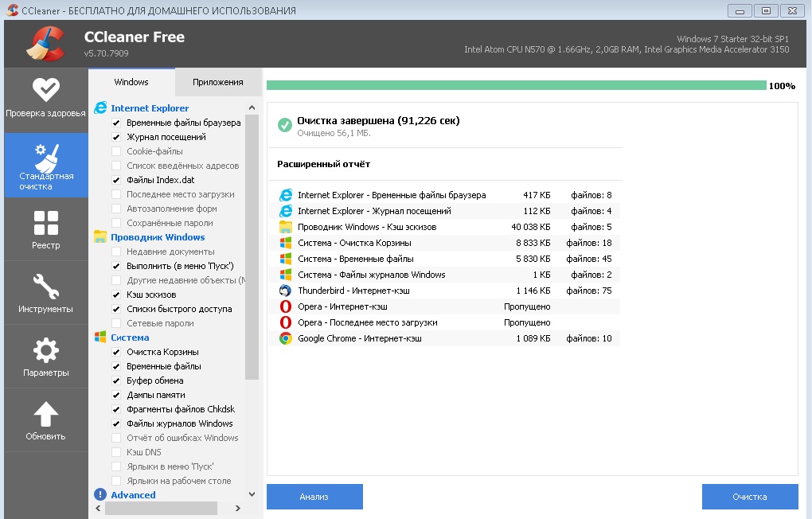This screenshot has width=812, height=519.
Task: Select the 'Thunderbird - Интернет-кэш' report row text
Action: pos(353,291)
